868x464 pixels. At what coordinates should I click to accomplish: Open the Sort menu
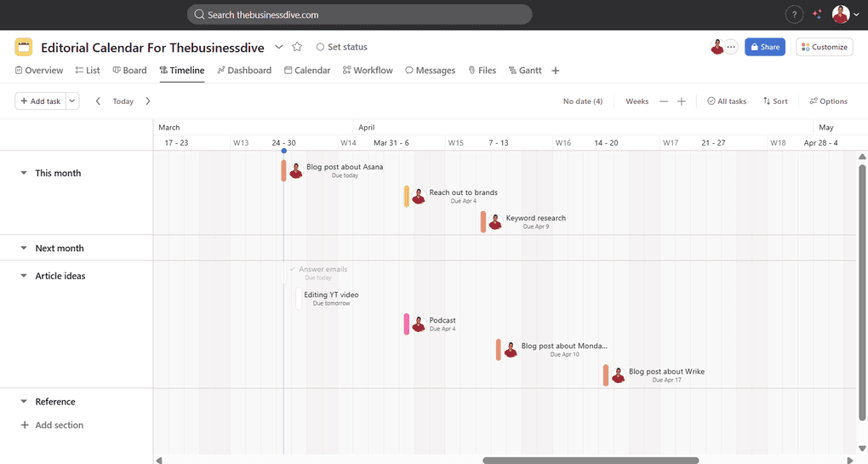coord(775,101)
